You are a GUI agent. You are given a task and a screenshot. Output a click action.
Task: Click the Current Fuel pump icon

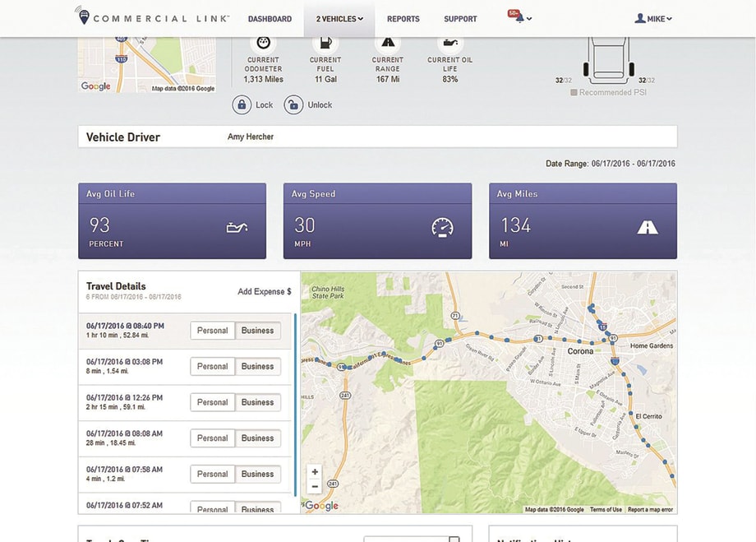[x=325, y=43]
